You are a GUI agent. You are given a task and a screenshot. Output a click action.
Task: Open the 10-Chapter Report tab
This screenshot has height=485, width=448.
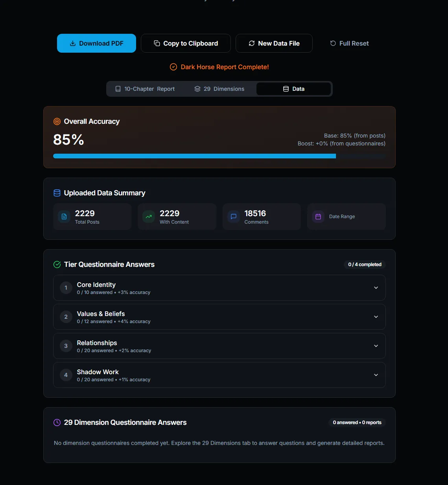coord(145,89)
